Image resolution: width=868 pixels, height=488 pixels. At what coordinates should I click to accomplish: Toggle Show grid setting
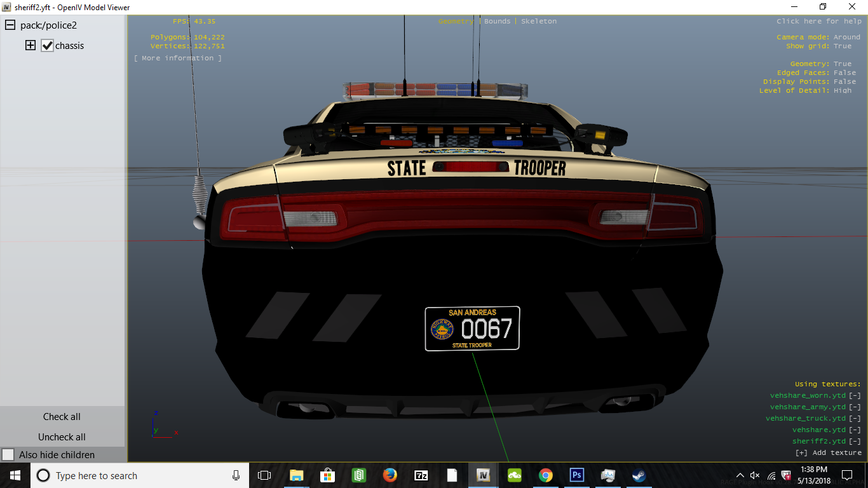click(x=818, y=46)
